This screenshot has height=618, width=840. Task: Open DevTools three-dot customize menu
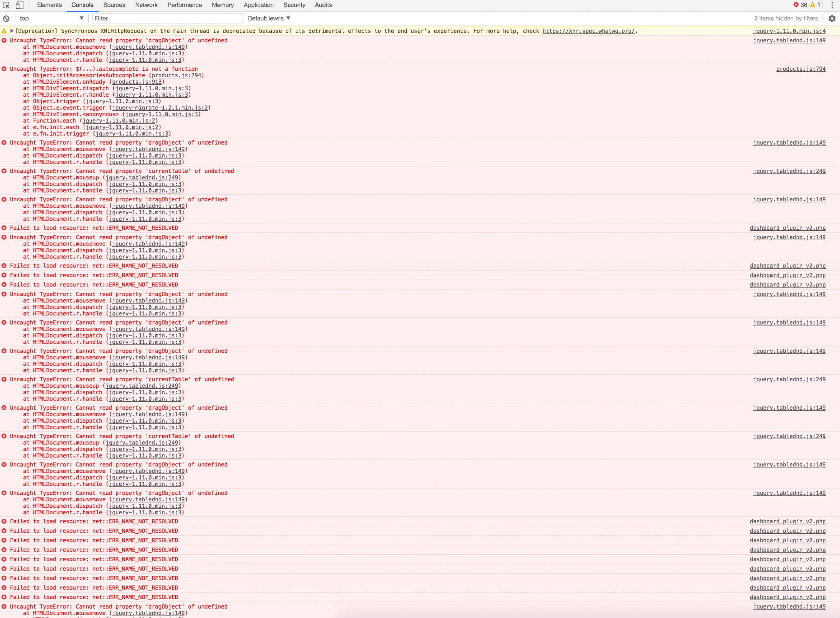[832, 5]
